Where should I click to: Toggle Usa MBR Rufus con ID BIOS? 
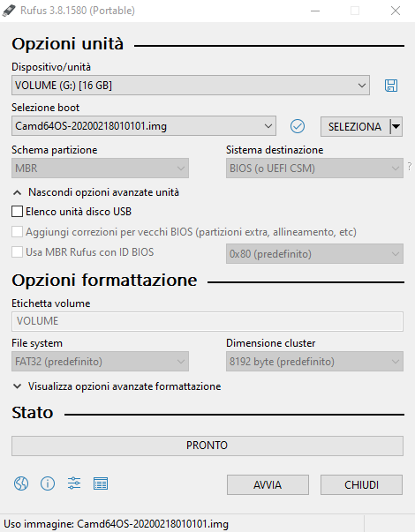pyautogui.click(x=17, y=252)
